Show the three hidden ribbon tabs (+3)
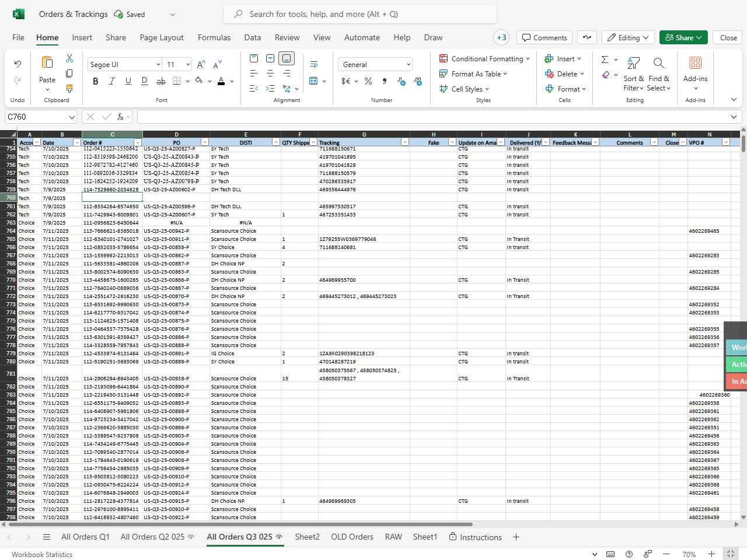The image size is (747, 560). [x=501, y=37]
